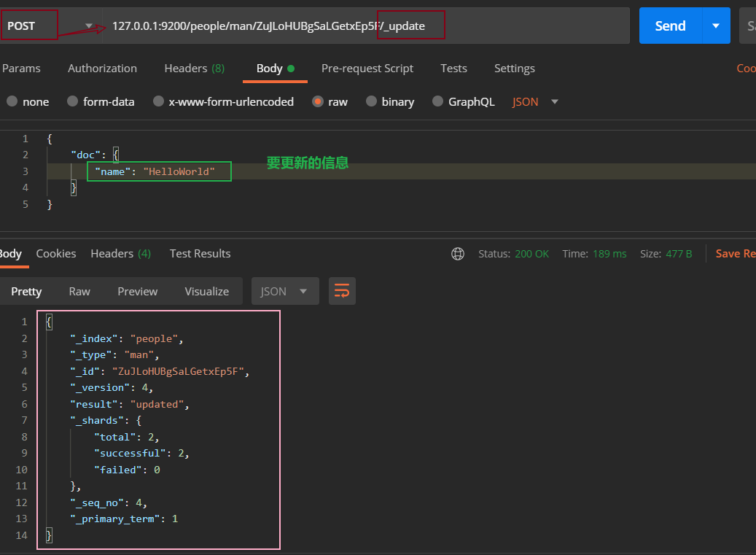The image size is (756, 555).
Task: Click the "total": 2 response line
Action: [126, 437]
